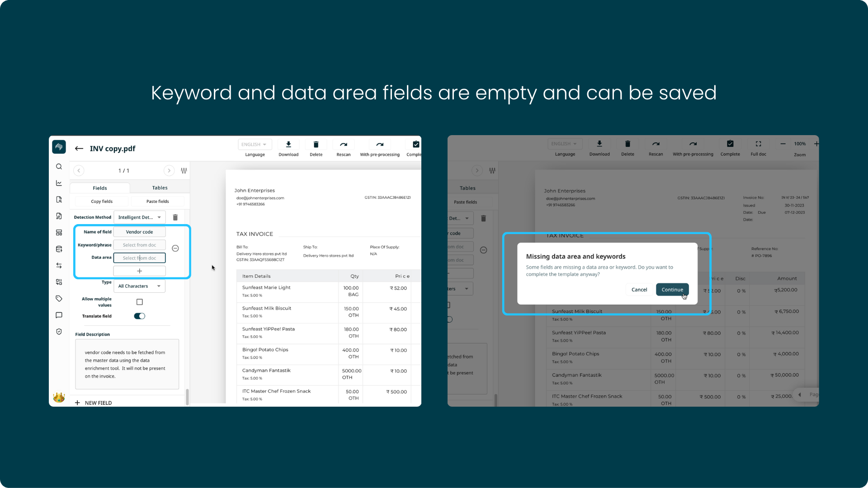Click the Keyword/phrase Select from doc field

click(140, 245)
